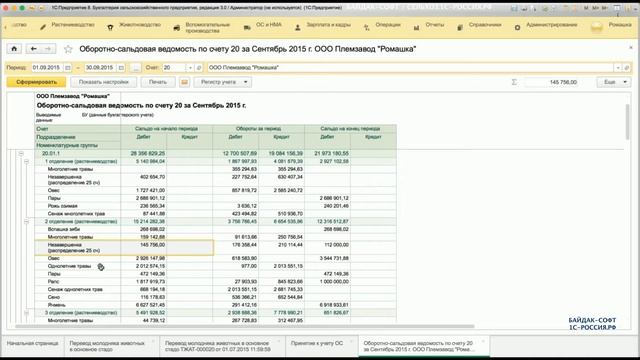
Task: Click the cell with 21 973 180,55
Action: point(327,153)
